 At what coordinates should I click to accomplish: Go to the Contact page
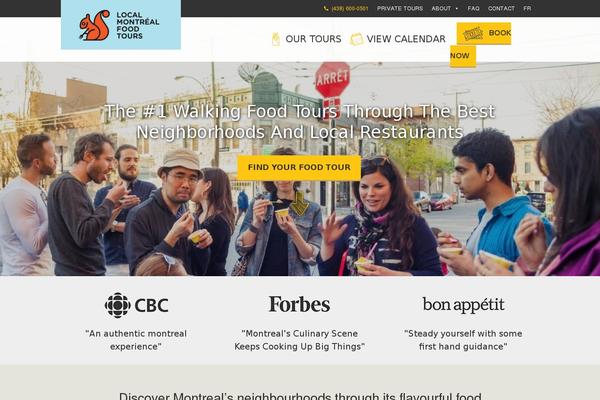point(501,8)
